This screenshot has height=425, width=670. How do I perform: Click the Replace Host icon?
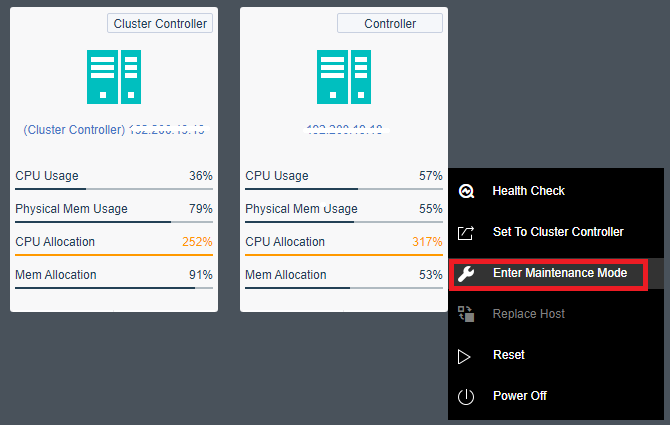pos(465,314)
